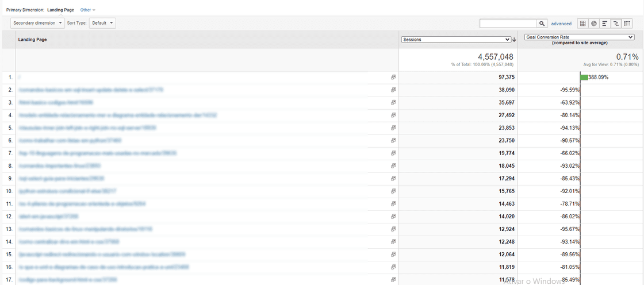Screen dimensions: 644x285
Task: Switch to the data table view icon
Action: coord(582,24)
